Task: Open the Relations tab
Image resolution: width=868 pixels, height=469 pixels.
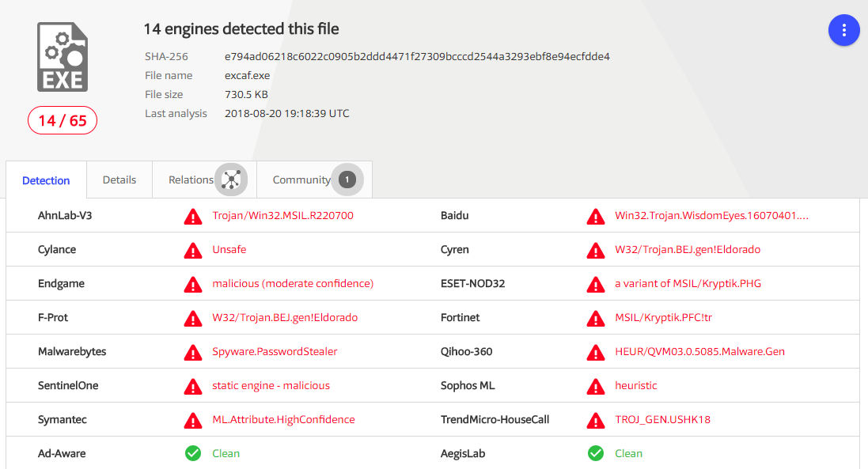Action: [204, 180]
